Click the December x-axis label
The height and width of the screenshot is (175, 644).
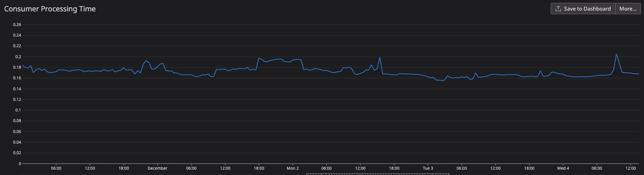pyautogui.click(x=157, y=168)
